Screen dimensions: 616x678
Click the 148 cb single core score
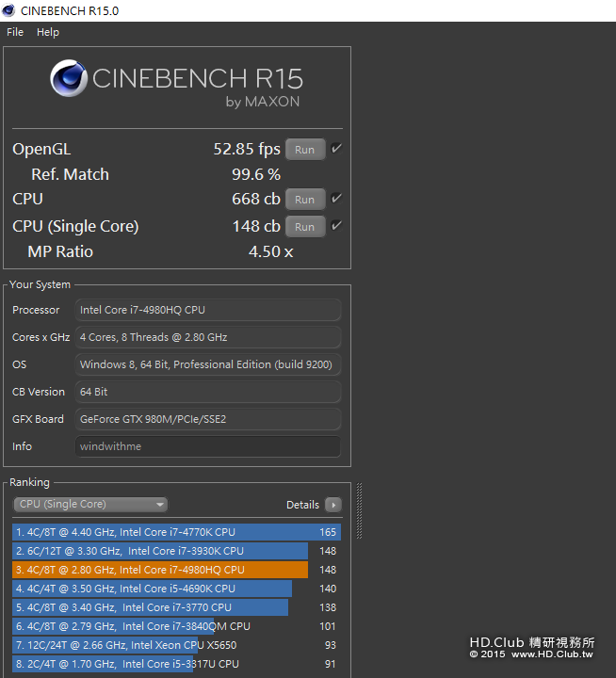(256, 226)
